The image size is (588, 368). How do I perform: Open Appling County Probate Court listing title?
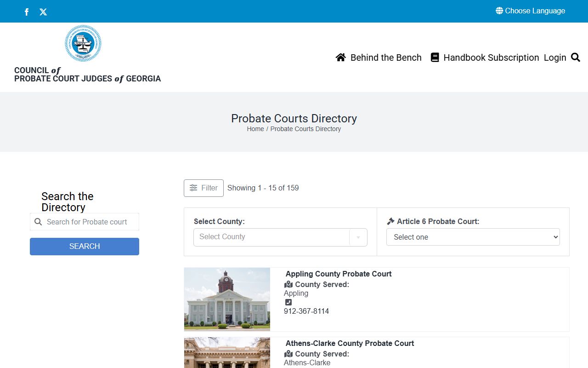click(339, 274)
